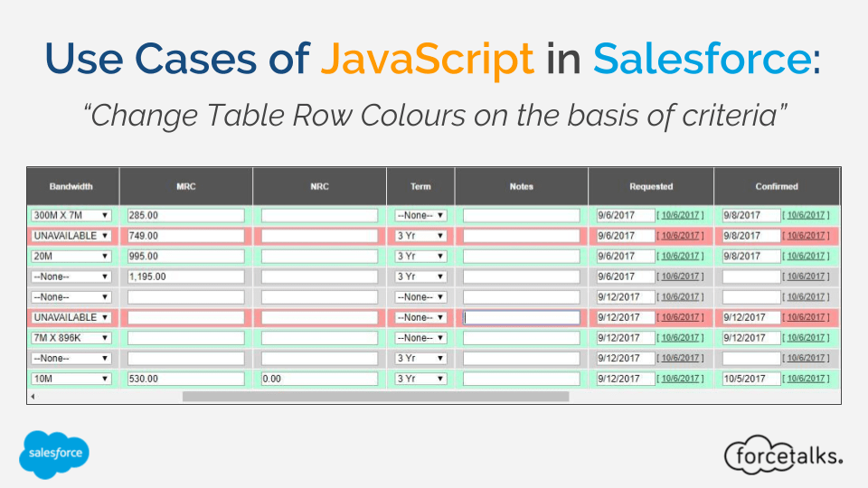
Task: Click 10/6/2017 Requested link in 285.00 row
Action: click(x=680, y=215)
